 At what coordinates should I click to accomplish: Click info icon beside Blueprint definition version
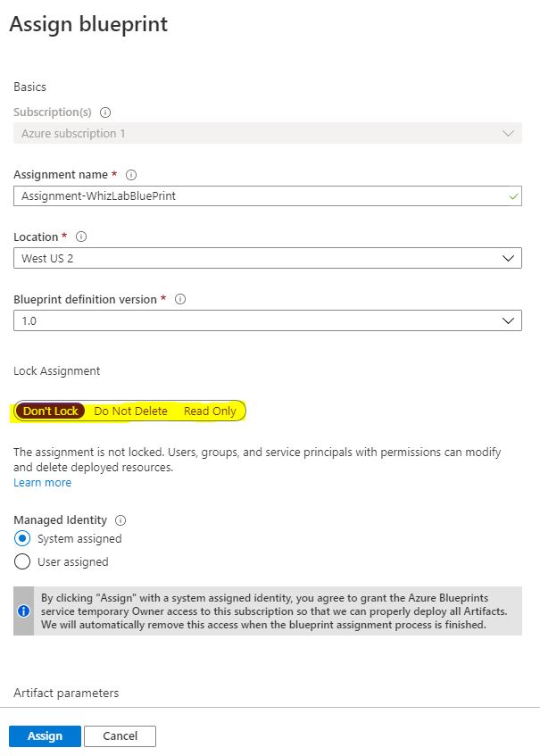point(180,299)
